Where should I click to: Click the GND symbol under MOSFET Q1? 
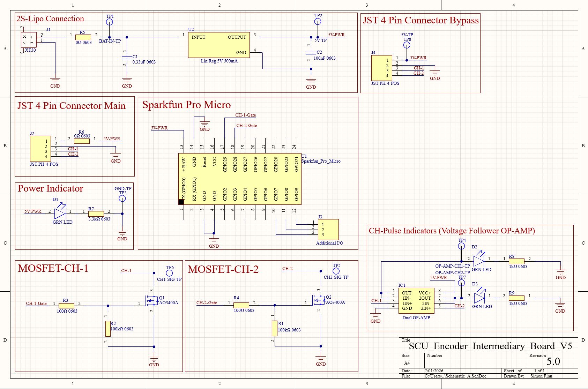coord(154,362)
